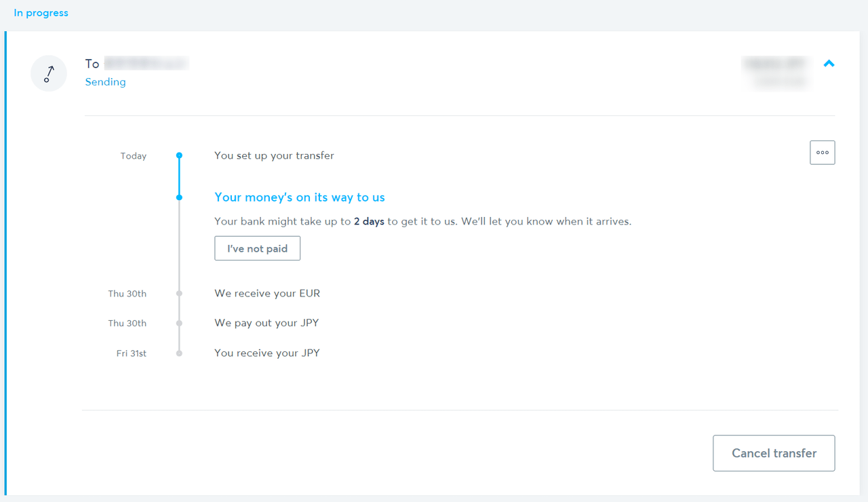Click the Sending status text
The height and width of the screenshot is (502, 868).
tap(105, 82)
